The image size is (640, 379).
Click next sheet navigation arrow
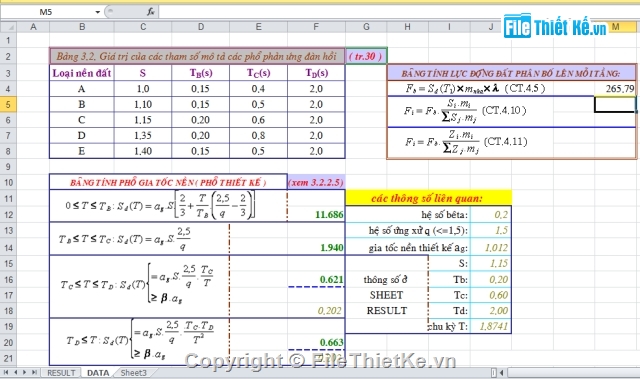(x=24, y=372)
